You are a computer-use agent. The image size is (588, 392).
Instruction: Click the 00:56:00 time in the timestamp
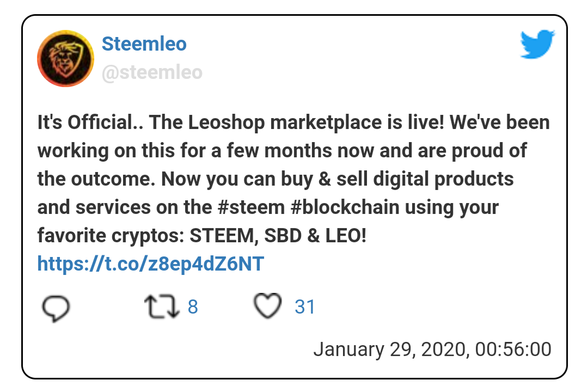point(513,349)
